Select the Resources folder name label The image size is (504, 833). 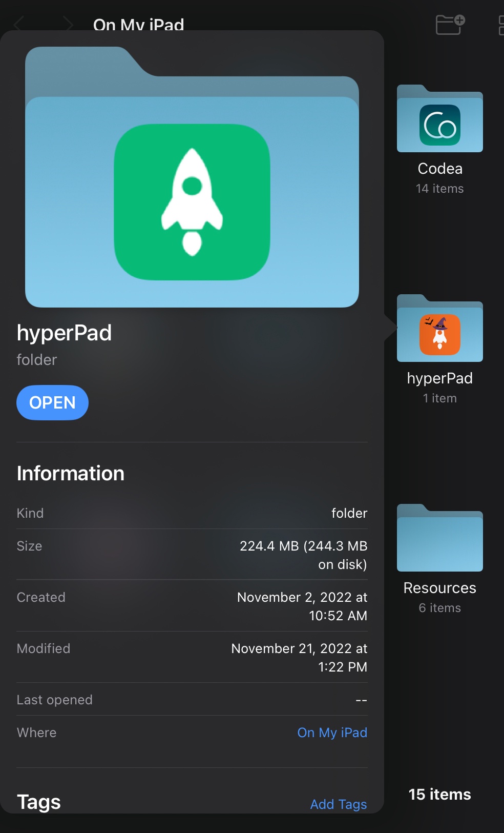440,588
